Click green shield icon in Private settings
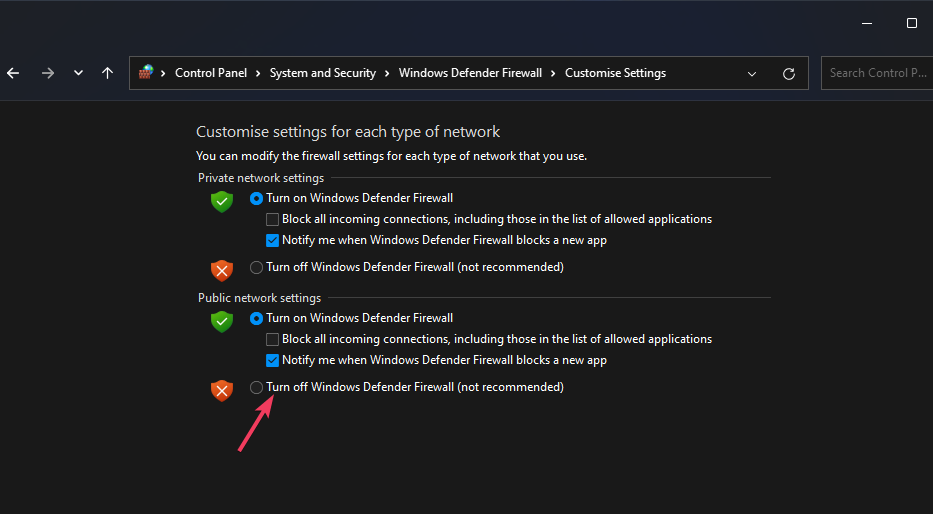Image resolution: width=933 pixels, height=514 pixels. pos(222,202)
